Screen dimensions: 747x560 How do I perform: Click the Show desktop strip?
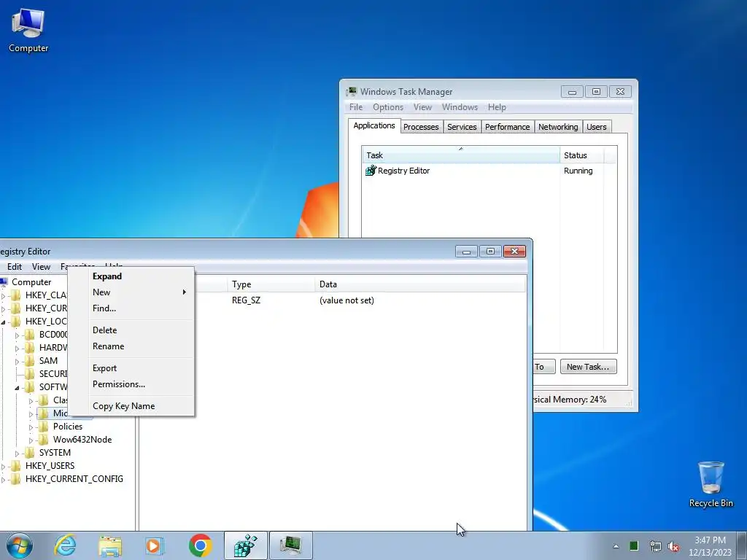742,545
